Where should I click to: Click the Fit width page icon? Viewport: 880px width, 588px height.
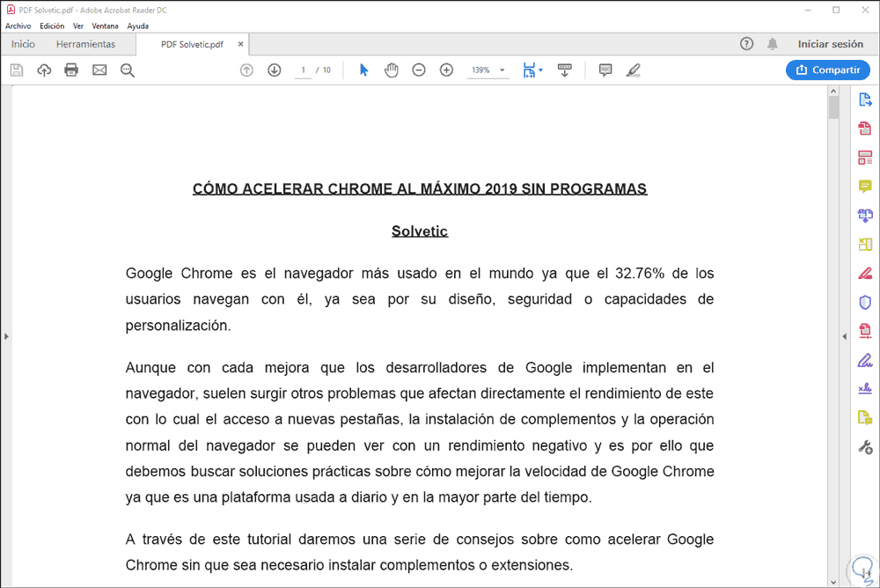[x=529, y=70]
